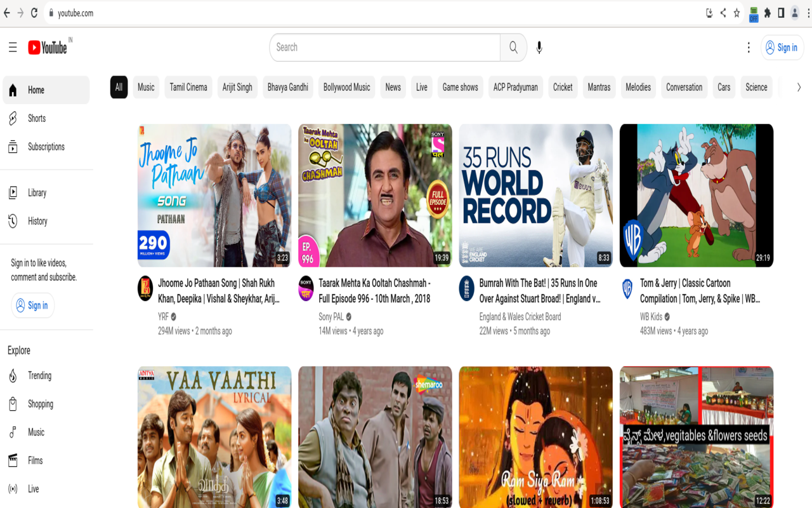Open the Sony PAL channel avatar
The image size is (812, 508).
click(306, 288)
